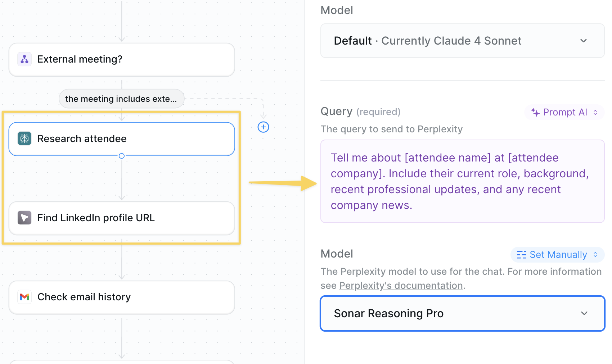Open the Sonar Reasoning Pro model dropdown
This screenshot has width=612, height=364.
point(462,313)
